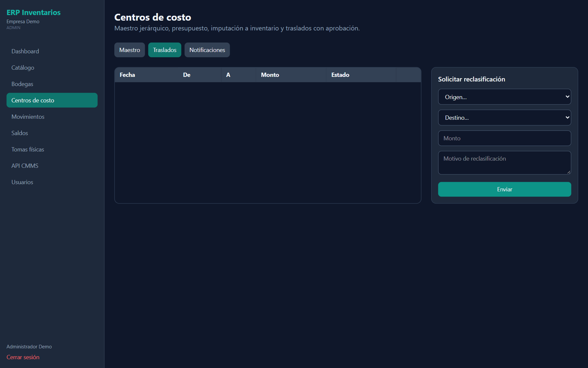Navigate to Saldos
Screen dimensions: 588x368
pos(52,133)
